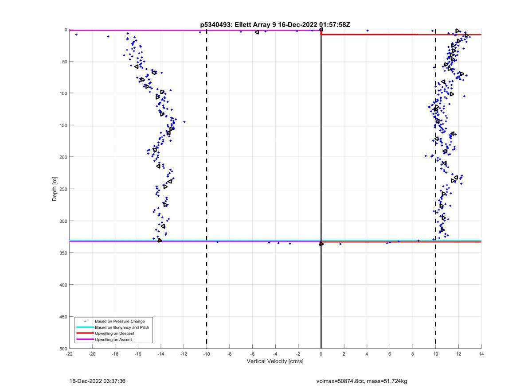Click the 'Depth [m]' axis label
The image size is (532, 392).
point(55,189)
